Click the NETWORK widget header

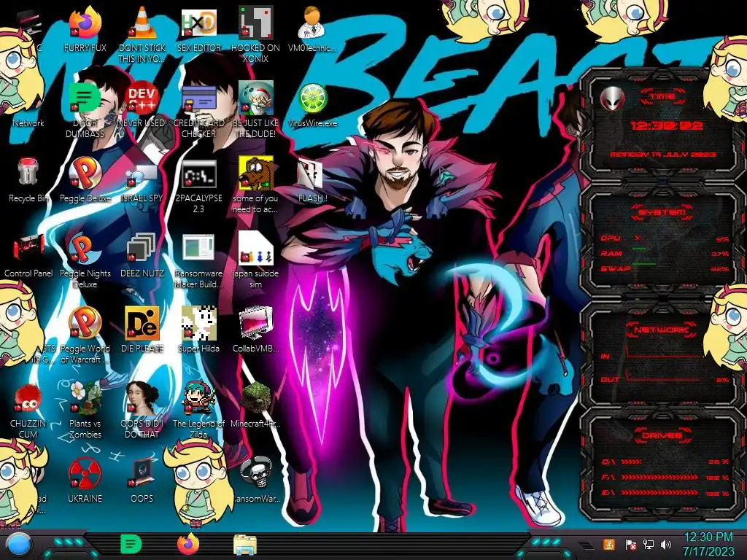[x=661, y=330]
